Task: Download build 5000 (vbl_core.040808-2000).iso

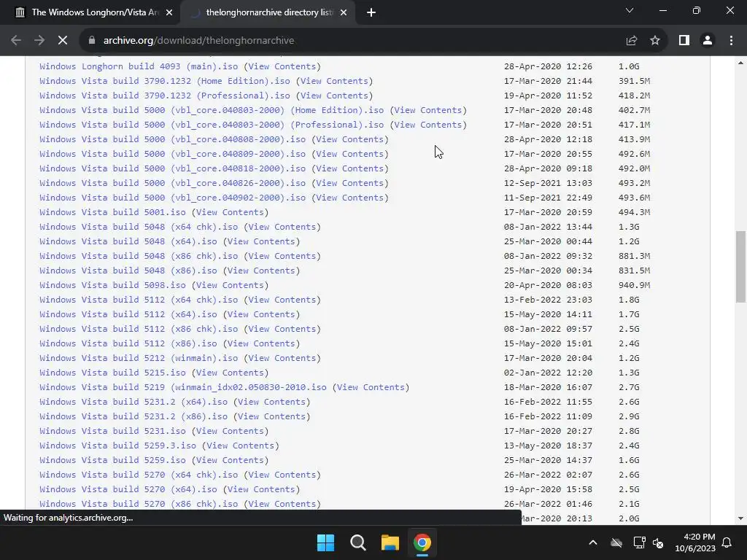Action: click(x=172, y=139)
